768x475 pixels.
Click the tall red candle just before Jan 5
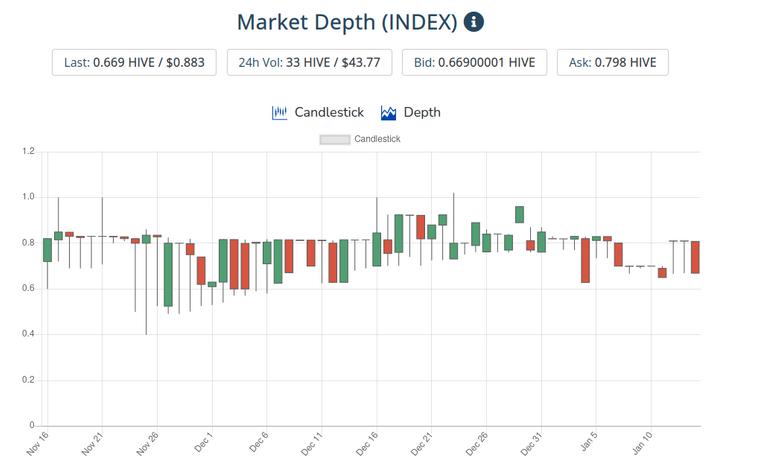(x=585, y=261)
